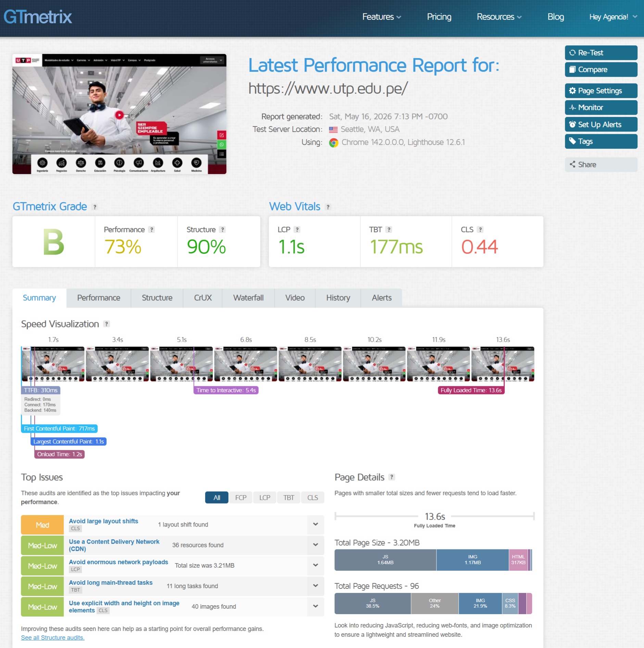Expand the long main-thread tasks row
644x648 pixels.
tap(315, 586)
